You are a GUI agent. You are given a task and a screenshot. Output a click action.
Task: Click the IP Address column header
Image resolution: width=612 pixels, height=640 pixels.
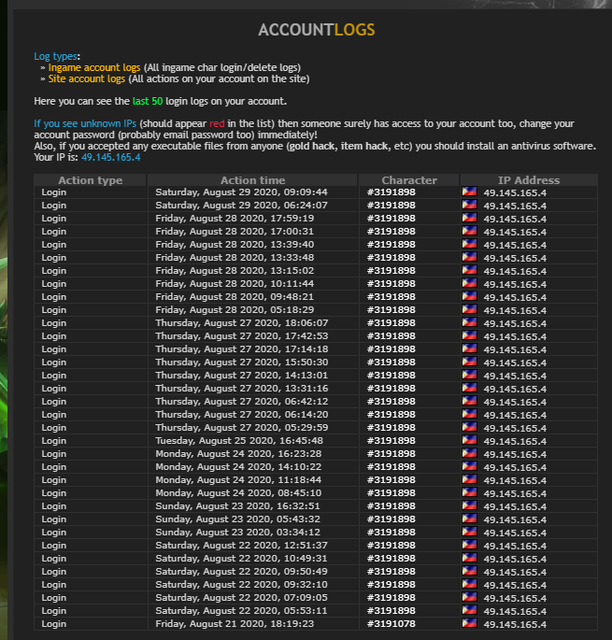pos(529,180)
